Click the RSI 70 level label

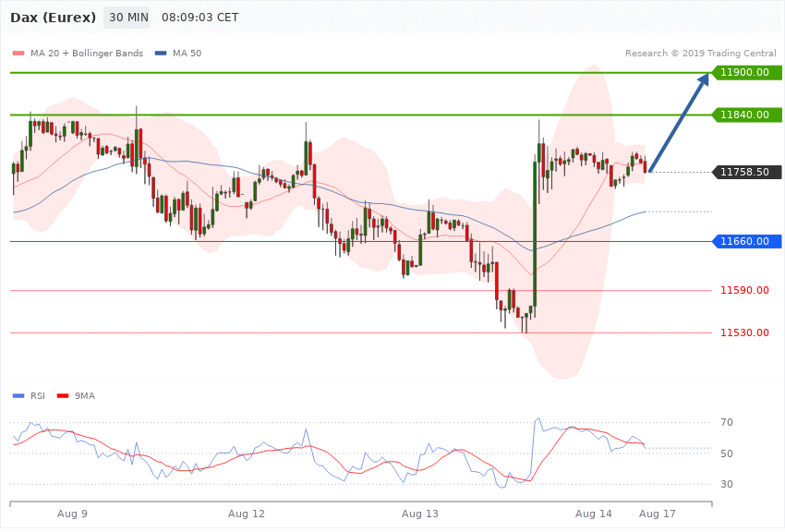(727, 423)
